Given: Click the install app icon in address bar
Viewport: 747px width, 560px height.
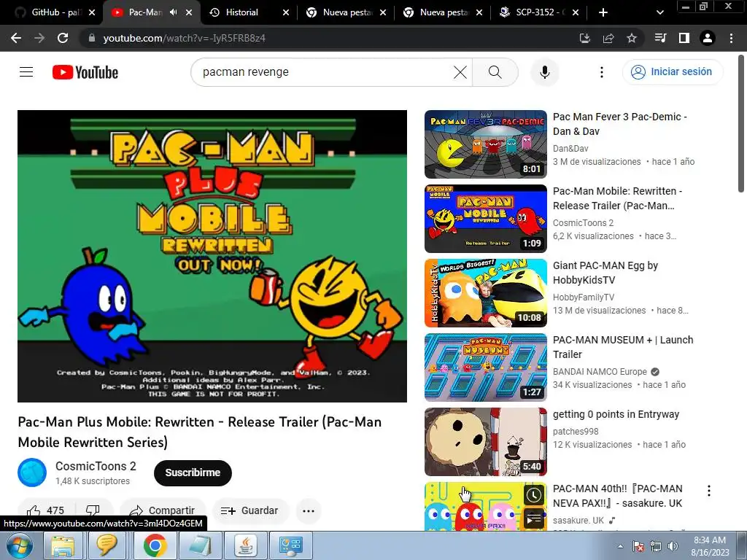Looking at the screenshot, I should point(584,38).
